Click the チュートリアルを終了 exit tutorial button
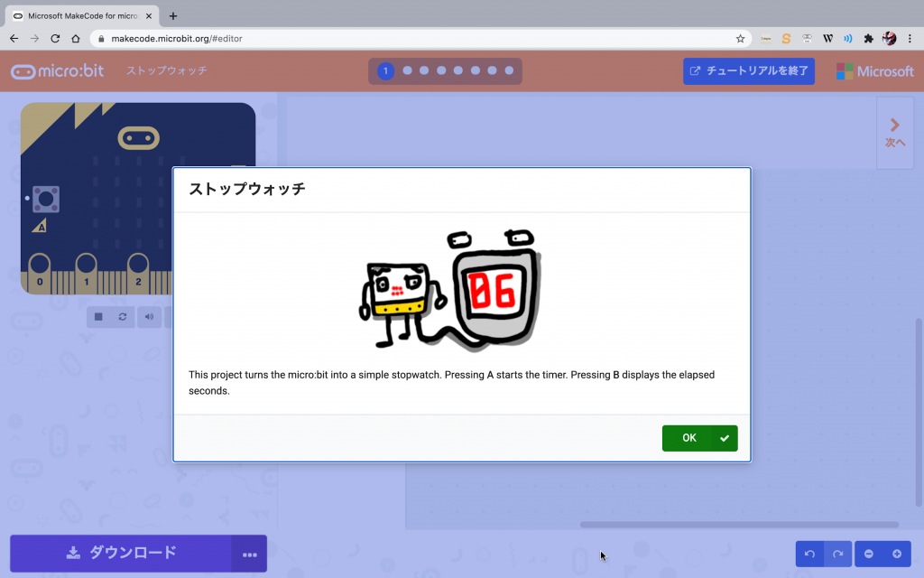Screen dimensions: 924x578 click(749, 71)
